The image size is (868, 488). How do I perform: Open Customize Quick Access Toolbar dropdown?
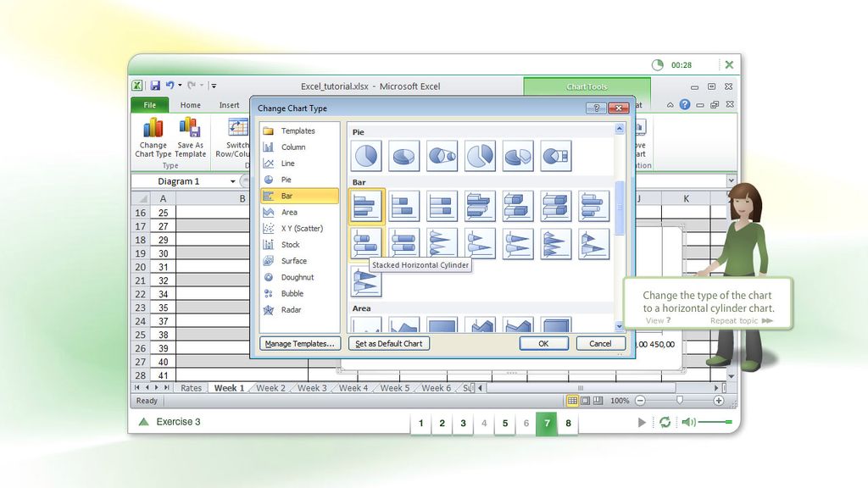[214, 86]
